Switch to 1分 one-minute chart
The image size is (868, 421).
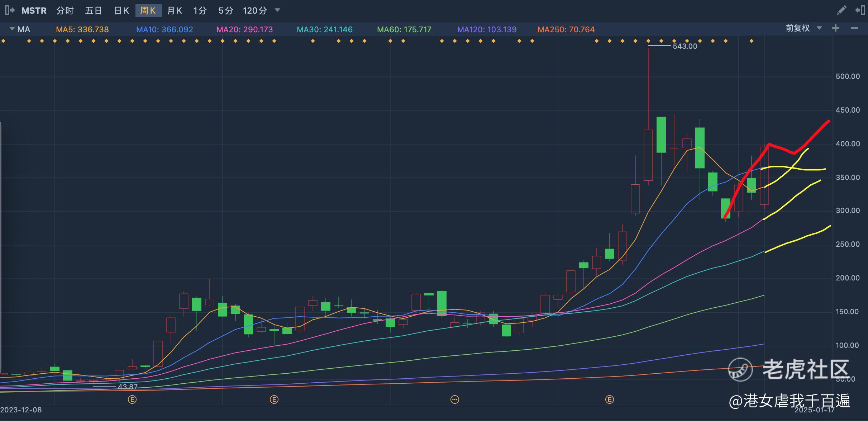point(200,11)
